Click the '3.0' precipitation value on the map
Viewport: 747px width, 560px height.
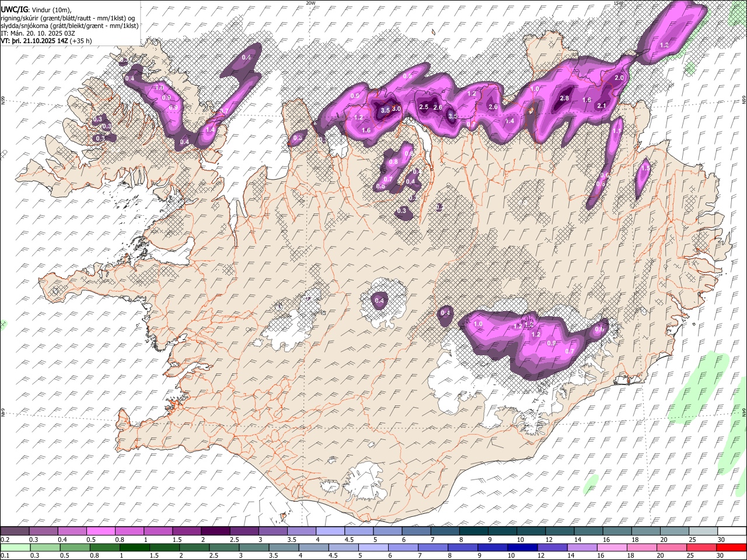pos(396,109)
